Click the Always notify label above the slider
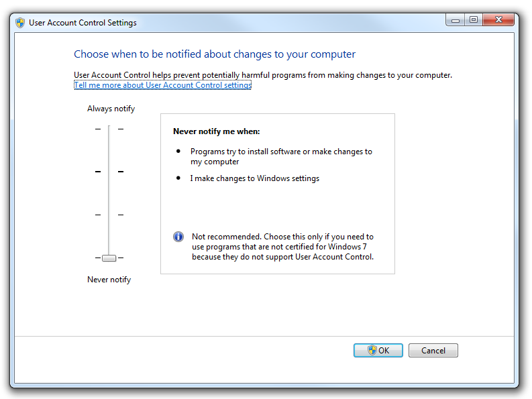 [x=111, y=109]
